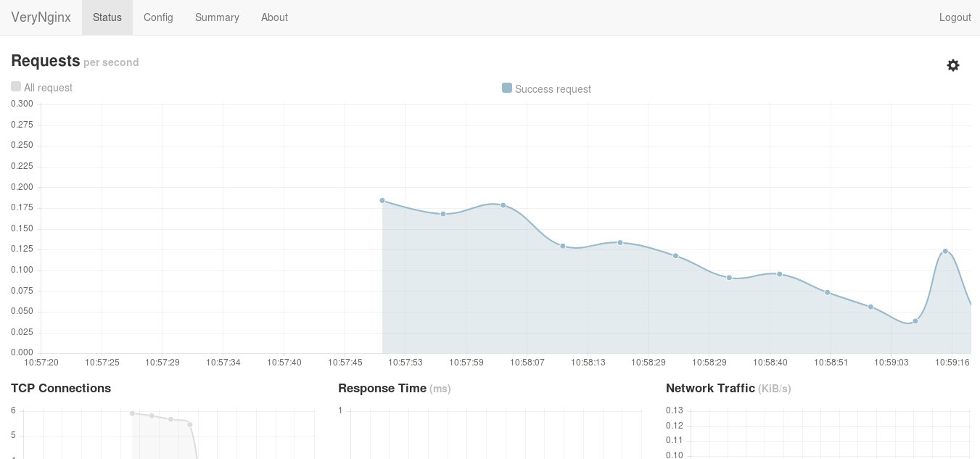Click the 10:59:03 x-axis label
The height and width of the screenshot is (459, 980).
[x=892, y=362]
